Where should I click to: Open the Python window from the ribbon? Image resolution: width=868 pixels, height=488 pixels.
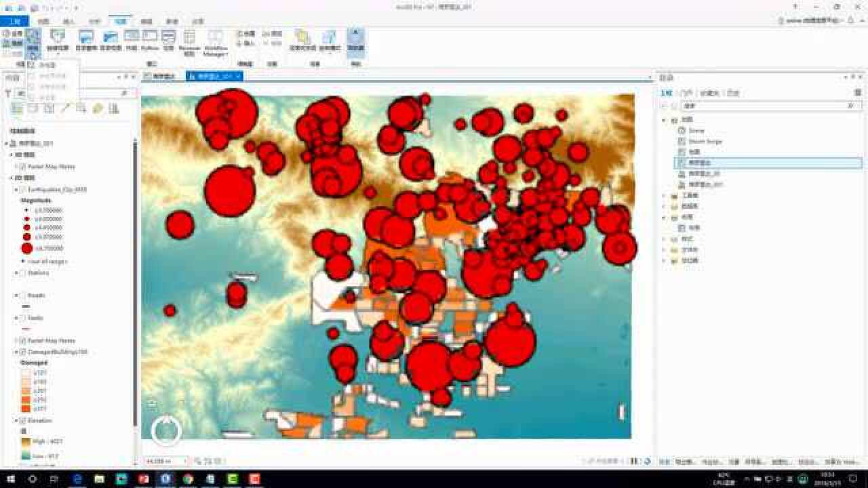[x=150, y=40]
